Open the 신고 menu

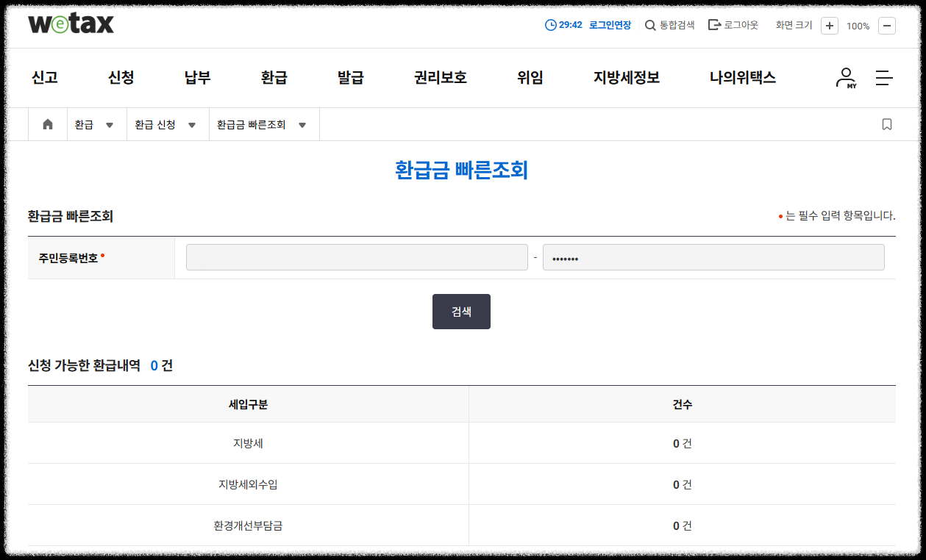coord(45,78)
